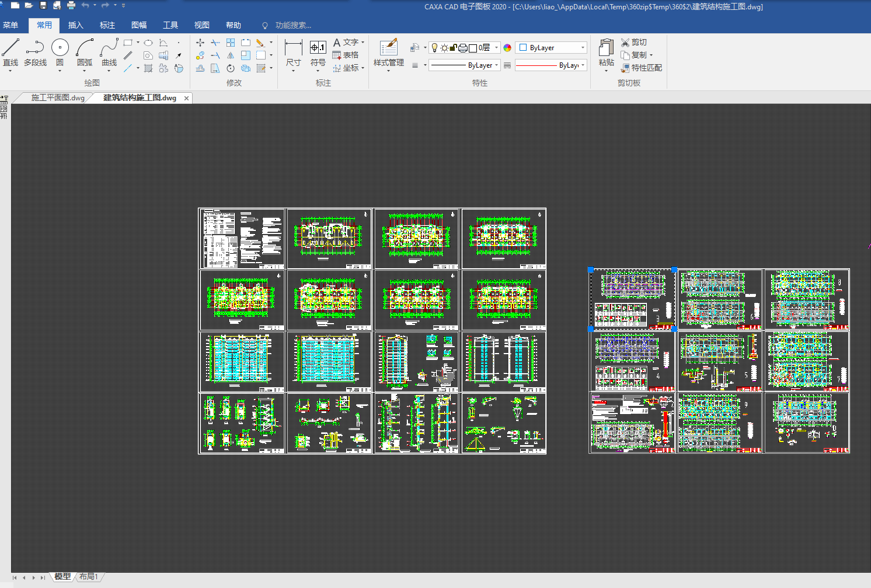Image resolution: width=871 pixels, height=588 pixels.
Task: Click the open file folder icon
Action: (29, 5)
